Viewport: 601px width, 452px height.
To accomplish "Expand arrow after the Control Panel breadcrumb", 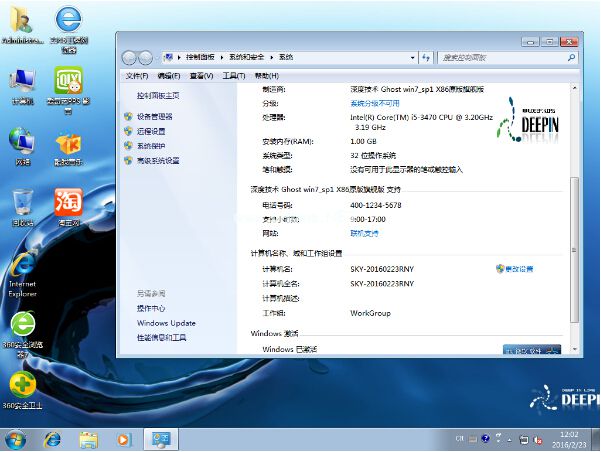I will (x=222, y=58).
